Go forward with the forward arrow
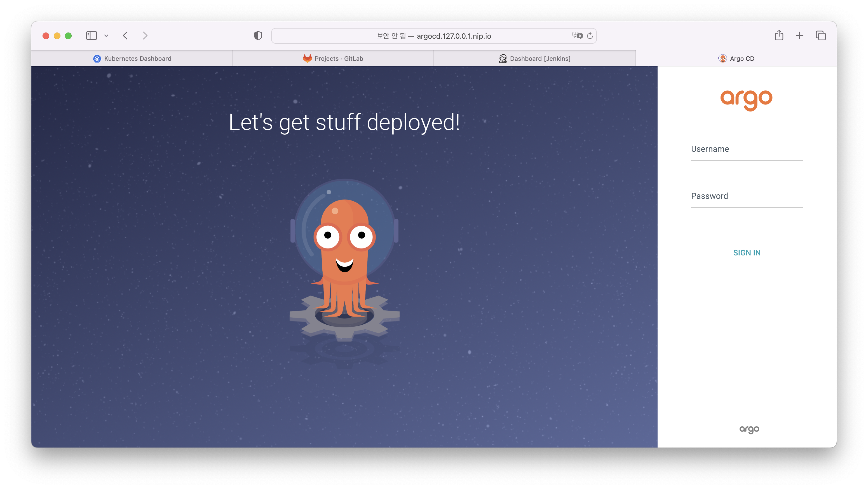The image size is (868, 489). tap(145, 36)
